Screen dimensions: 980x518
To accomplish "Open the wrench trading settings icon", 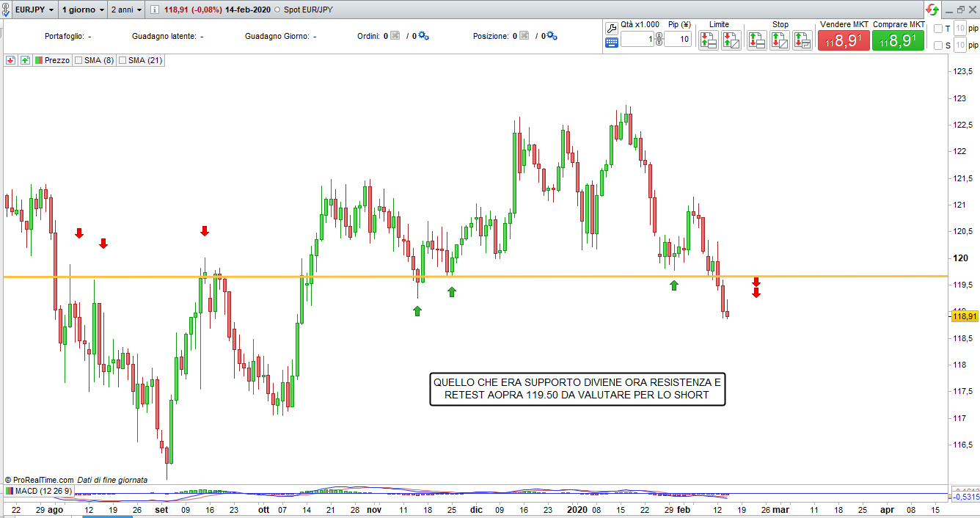I will tap(612, 28).
